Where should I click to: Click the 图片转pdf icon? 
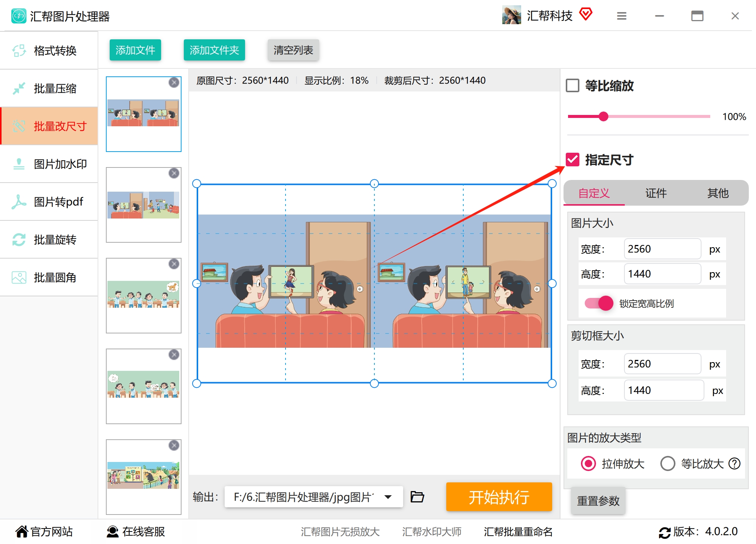19,201
